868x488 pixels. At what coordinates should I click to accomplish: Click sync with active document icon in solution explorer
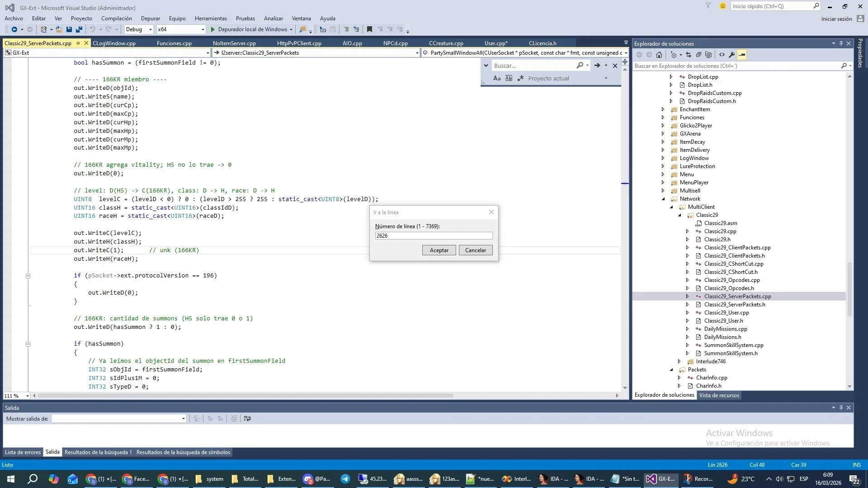[689, 55]
